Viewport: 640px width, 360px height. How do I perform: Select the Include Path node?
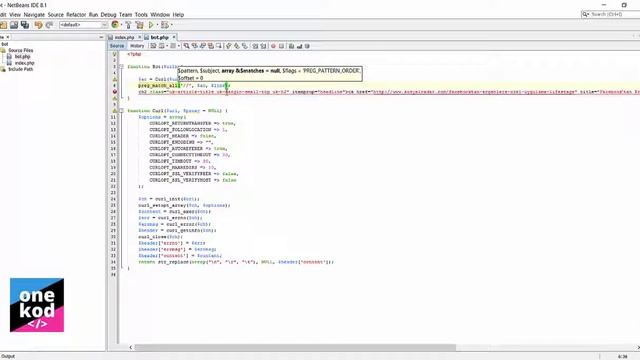[x=20, y=69]
